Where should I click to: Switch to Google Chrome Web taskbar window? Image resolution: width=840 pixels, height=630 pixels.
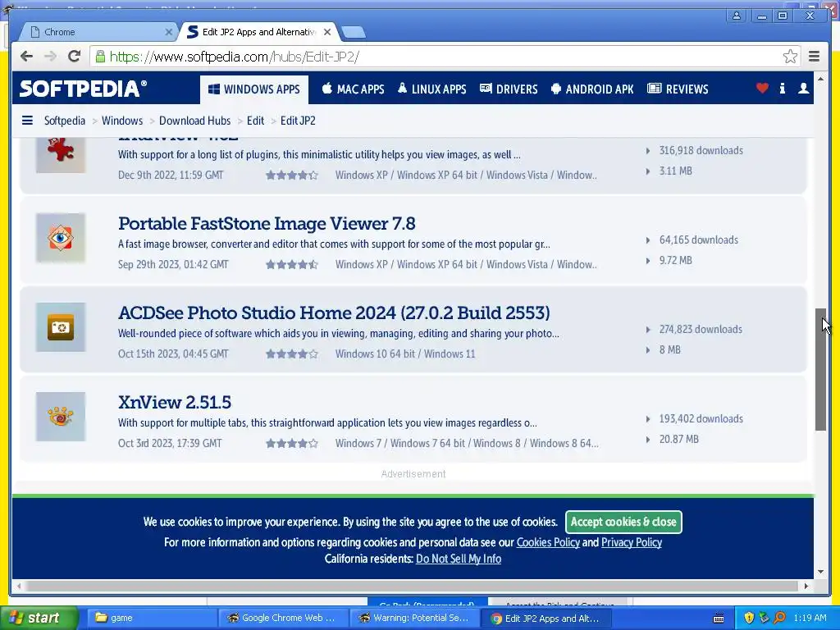[283, 618]
